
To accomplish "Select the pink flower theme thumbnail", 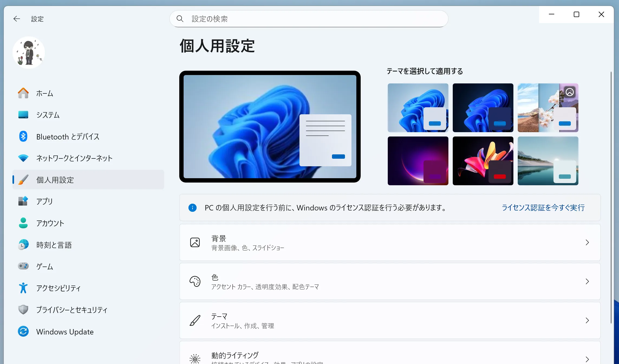I will 483,161.
